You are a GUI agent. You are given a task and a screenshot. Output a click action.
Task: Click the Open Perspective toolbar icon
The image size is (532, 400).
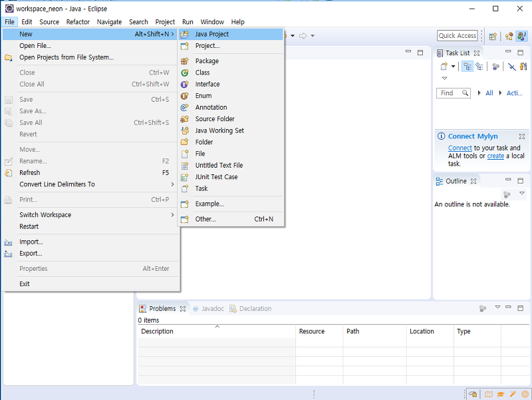click(x=493, y=36)
